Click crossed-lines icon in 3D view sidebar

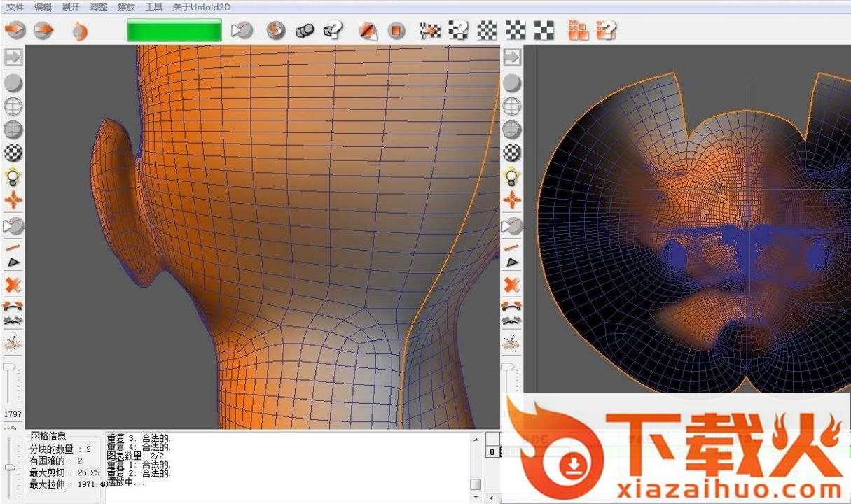point(13,343)
